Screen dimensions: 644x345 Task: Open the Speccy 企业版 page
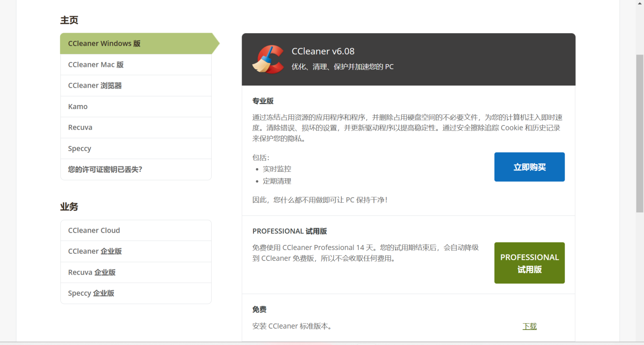[x=91, y=293]
